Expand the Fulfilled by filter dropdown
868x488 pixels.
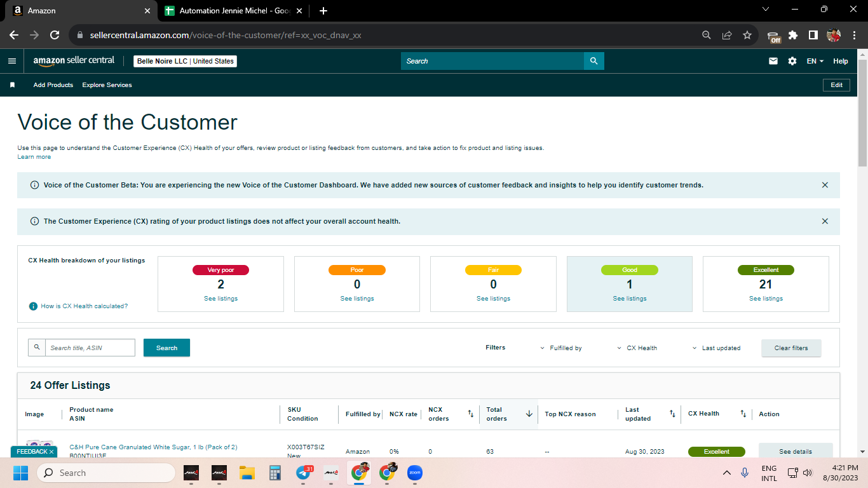pos(561,348)
